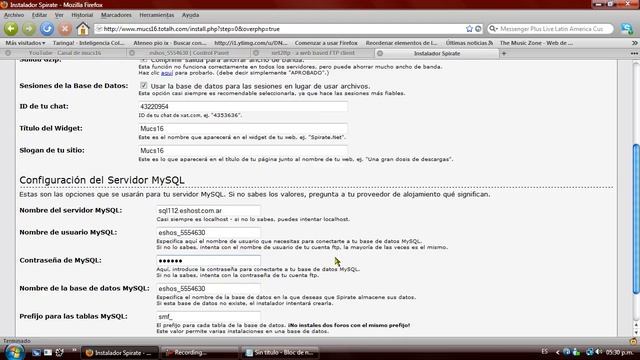This screenshot has height=360, width=640.
Task: Open the Sin título Bloc de notas taskbar button
Action: [280, 353]
